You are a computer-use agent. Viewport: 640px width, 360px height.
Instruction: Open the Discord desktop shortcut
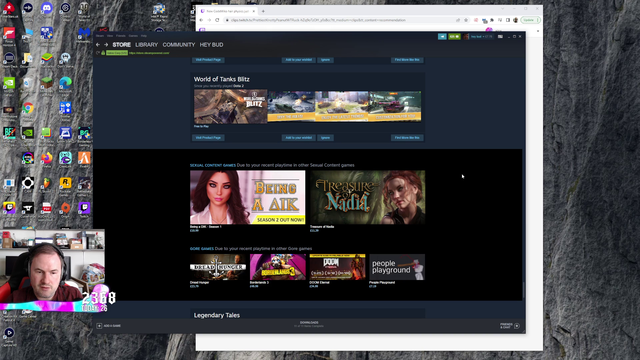[x=47, y=8]
